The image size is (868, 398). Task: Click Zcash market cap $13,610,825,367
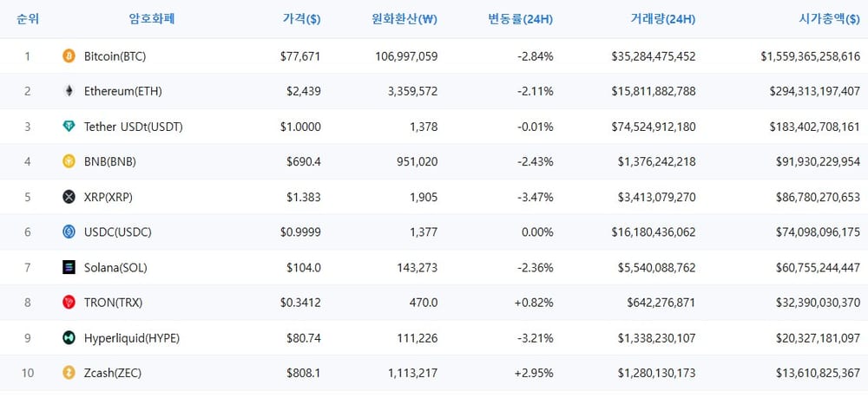[x=819, y=373]
